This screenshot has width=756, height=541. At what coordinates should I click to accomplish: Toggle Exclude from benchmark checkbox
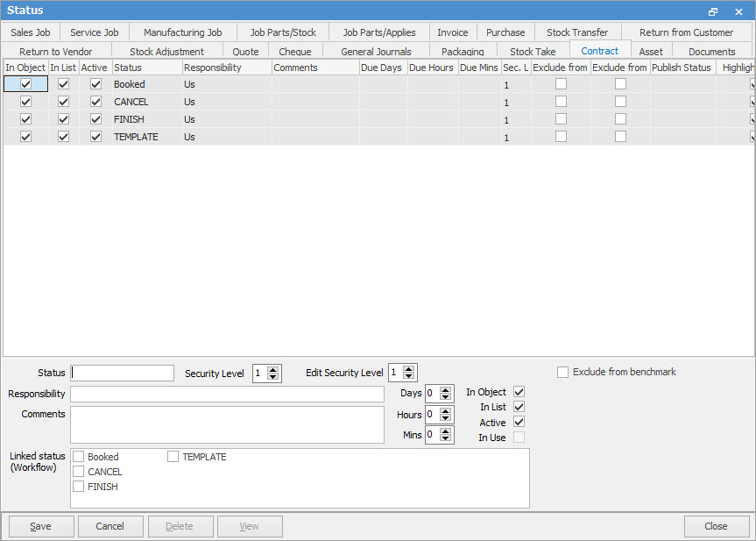pos(563,373)
